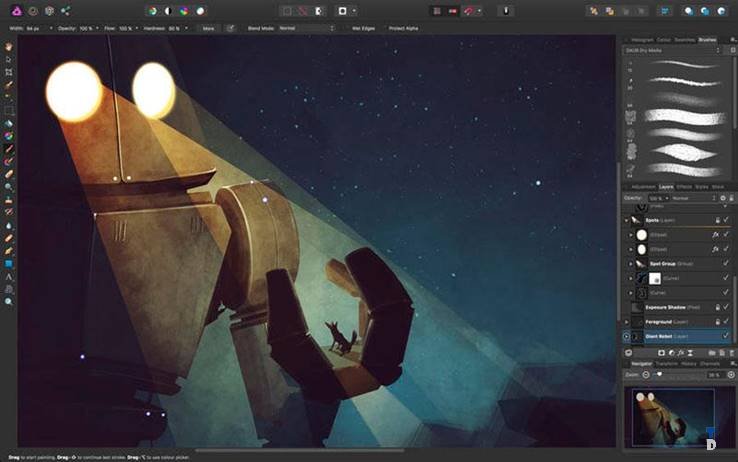The image size is (738, 462).
Task: Switch to the Histogram tab
Action: tap(643, 39)
